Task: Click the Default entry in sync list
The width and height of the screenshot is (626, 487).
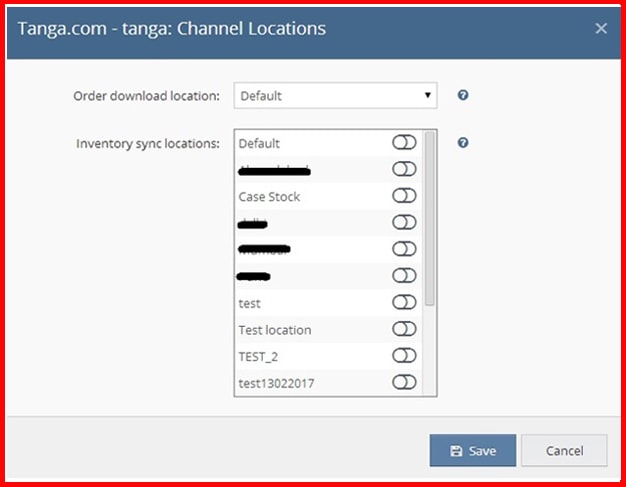Action: 259,143
